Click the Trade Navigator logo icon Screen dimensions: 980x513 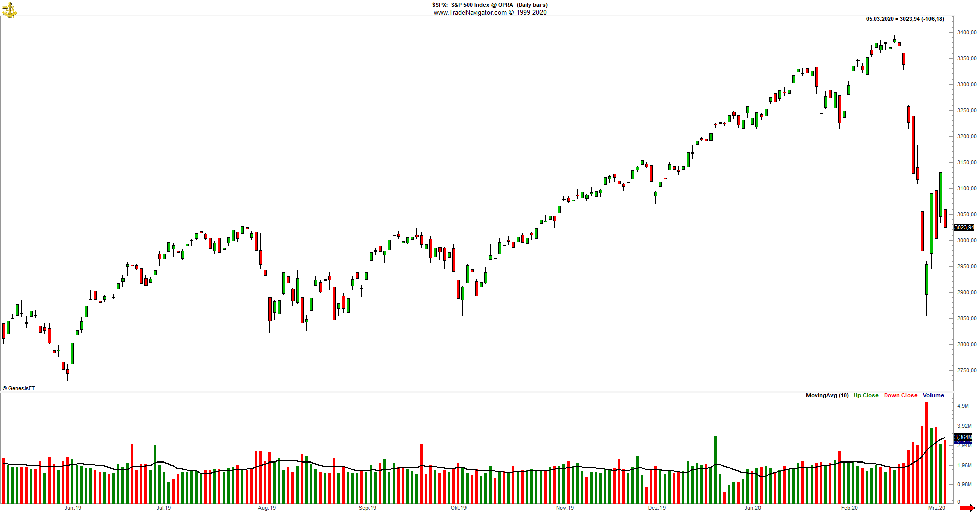9,9
